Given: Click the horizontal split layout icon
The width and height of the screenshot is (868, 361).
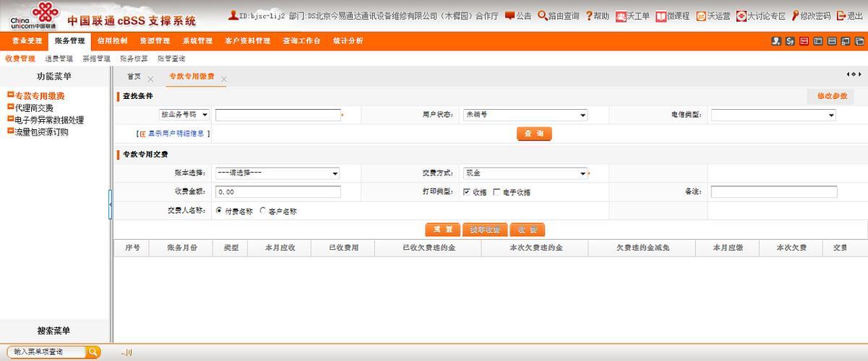Looking at the screenshot, I should click(x=832, y=41).
